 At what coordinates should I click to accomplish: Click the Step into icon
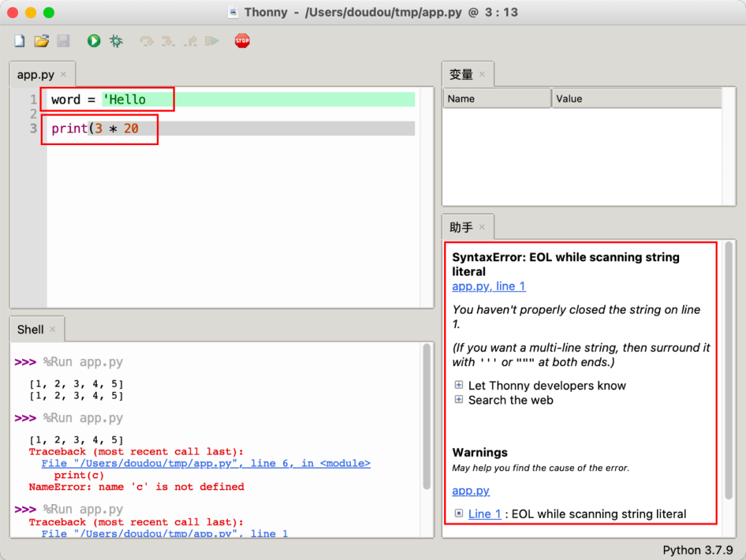click(x=168, y=41)
